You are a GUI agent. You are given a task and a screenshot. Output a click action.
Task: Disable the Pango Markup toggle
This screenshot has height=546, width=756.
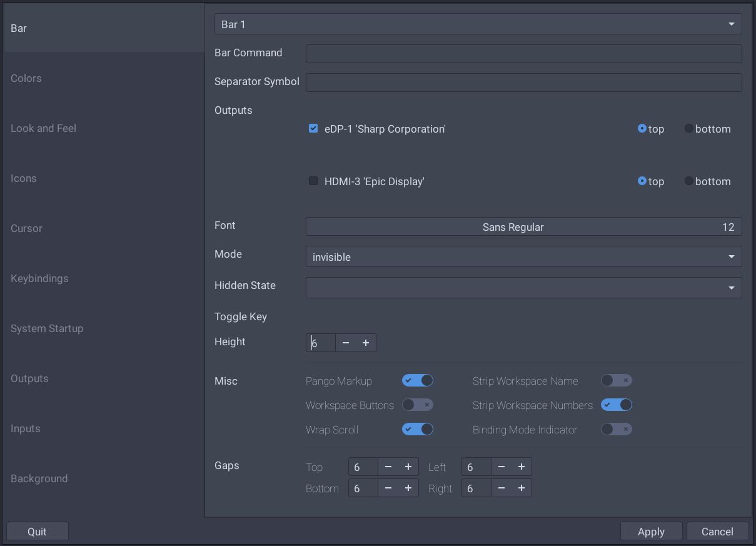(417, 380)
